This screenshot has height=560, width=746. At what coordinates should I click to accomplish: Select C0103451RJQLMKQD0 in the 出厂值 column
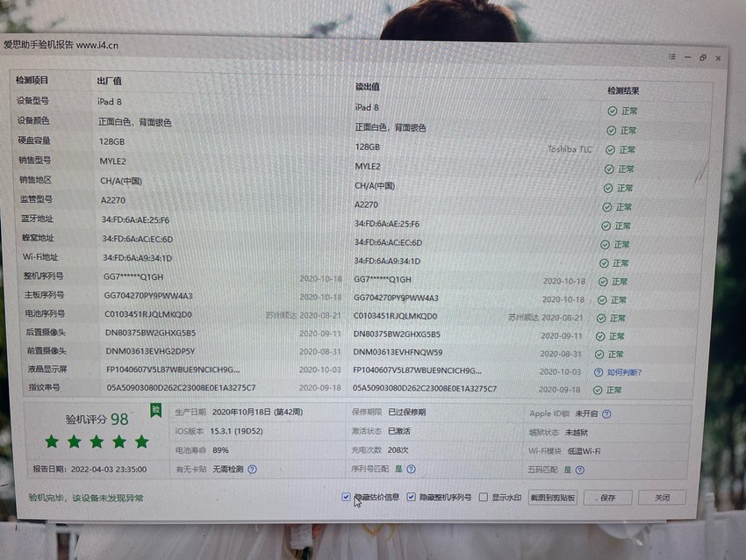[148, 314]
